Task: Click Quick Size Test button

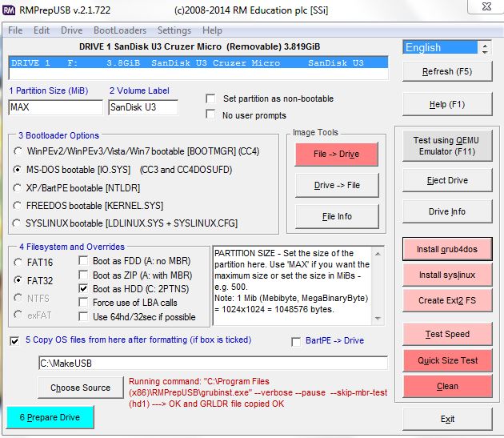Action: point(447,360)
